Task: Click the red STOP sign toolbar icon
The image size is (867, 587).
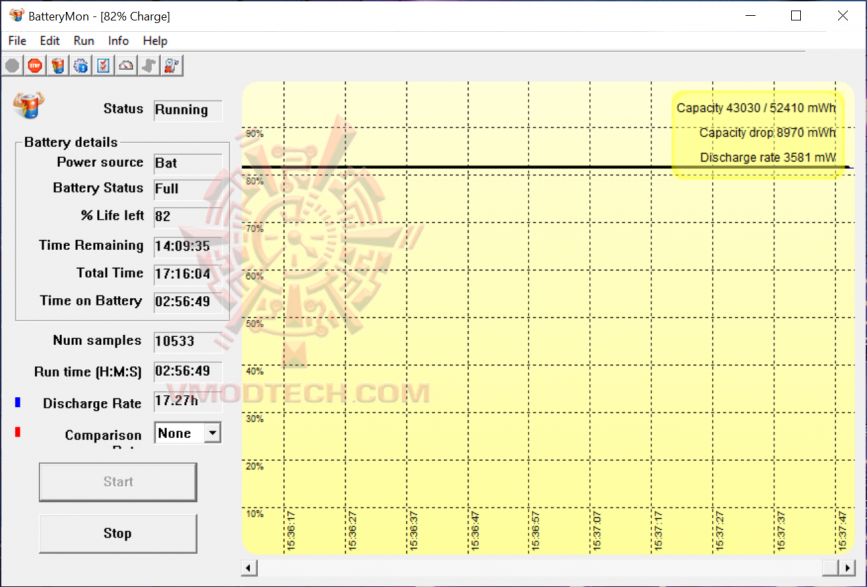Action: click(x=35, y=66)
